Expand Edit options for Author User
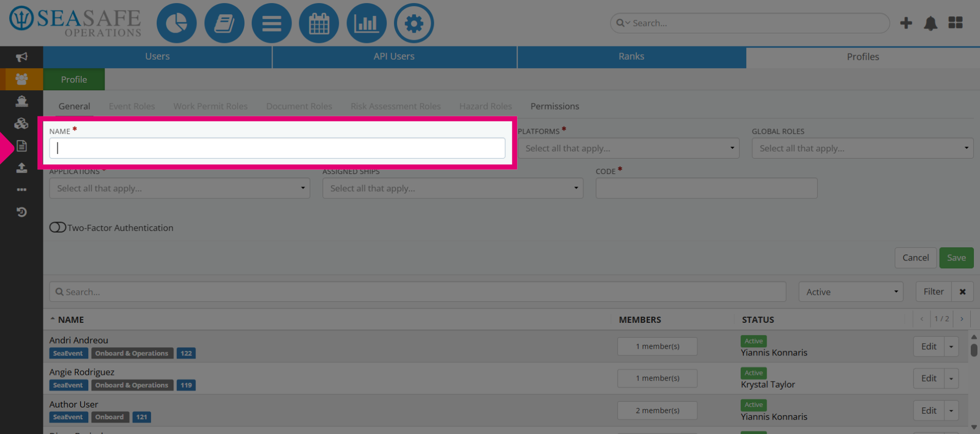The image size is (980, 434). click(951, 411)
